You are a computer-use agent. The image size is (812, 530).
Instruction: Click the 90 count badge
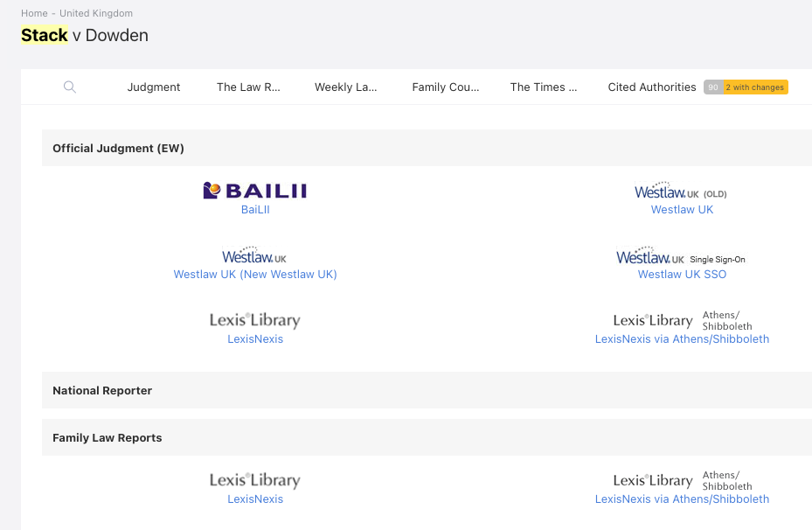(713, 87)
